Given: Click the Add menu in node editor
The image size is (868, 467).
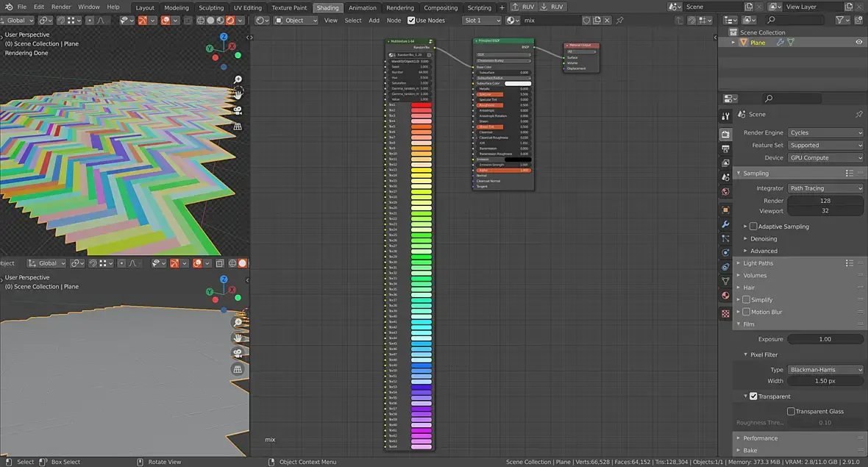Looking at the screenshot, I should [x=374, y=21].
